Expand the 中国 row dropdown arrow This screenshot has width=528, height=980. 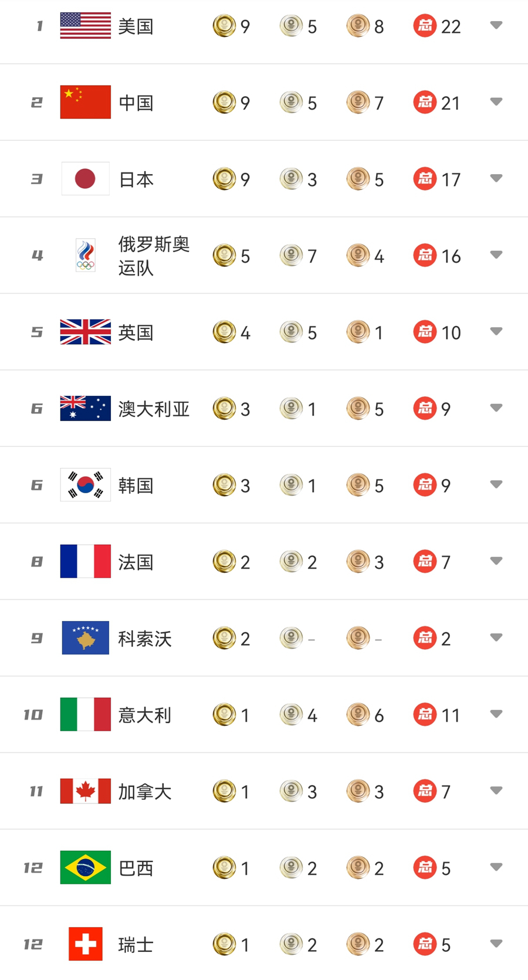496,102
